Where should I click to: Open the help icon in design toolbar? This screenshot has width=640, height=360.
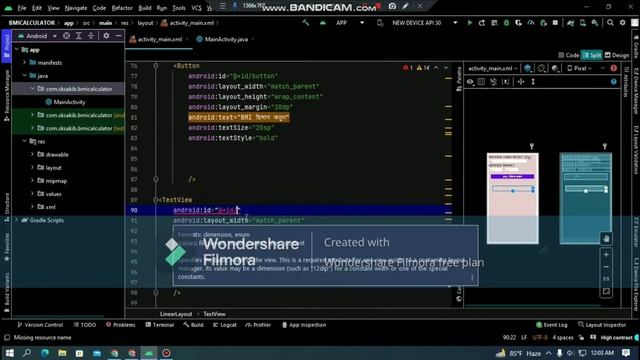pos(614,82)
